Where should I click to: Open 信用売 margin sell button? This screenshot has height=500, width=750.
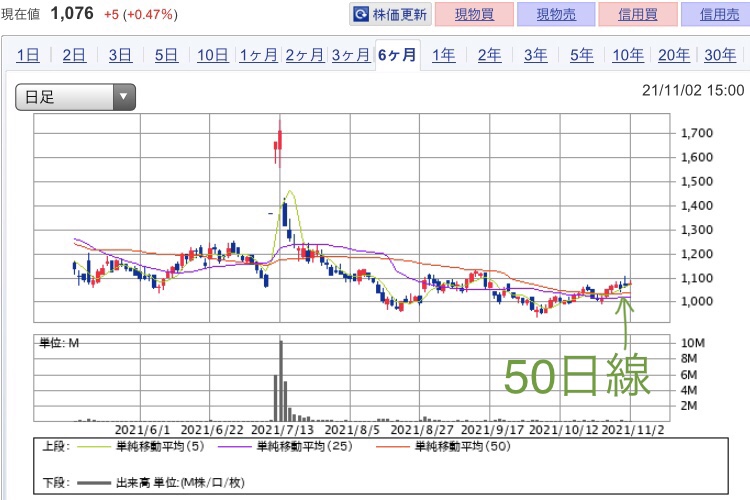717,14
